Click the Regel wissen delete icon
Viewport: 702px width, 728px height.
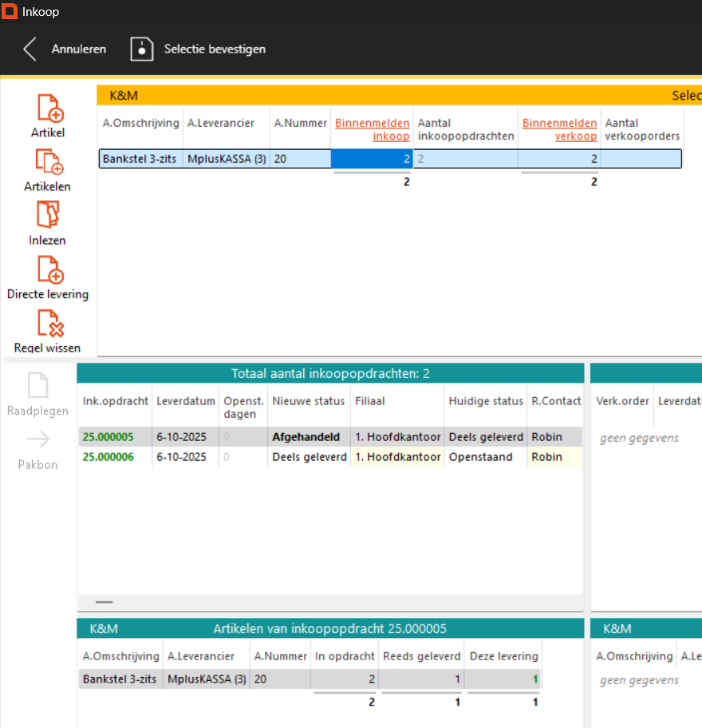tap(49, 324)
